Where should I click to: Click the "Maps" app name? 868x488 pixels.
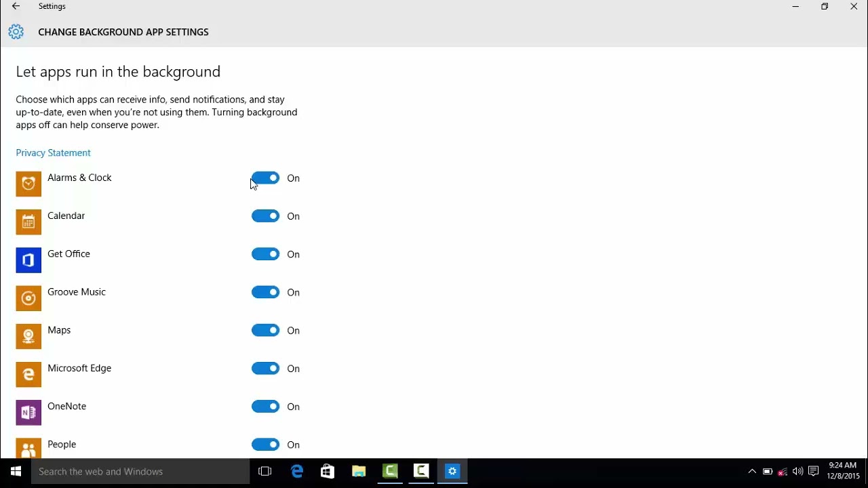tap(59, 330)
